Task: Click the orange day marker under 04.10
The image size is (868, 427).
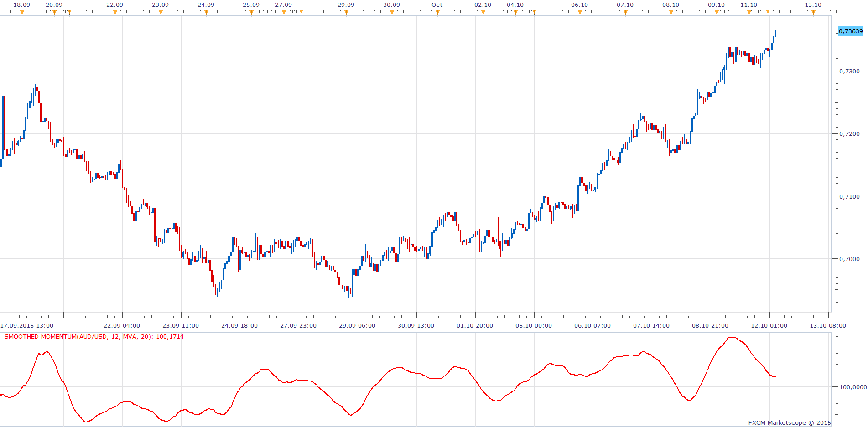Action: point(515,12)
